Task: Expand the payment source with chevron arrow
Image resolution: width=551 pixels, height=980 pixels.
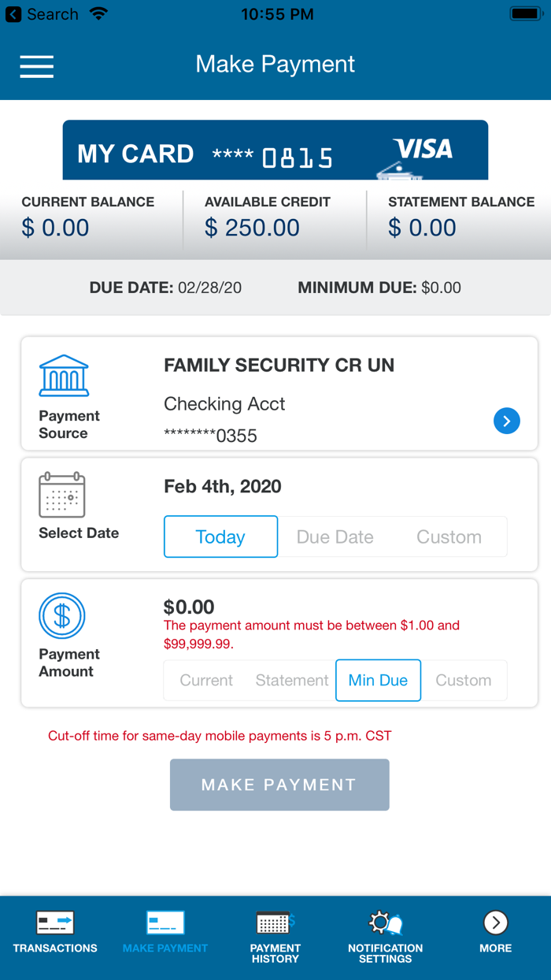Action: click(507, 421)
